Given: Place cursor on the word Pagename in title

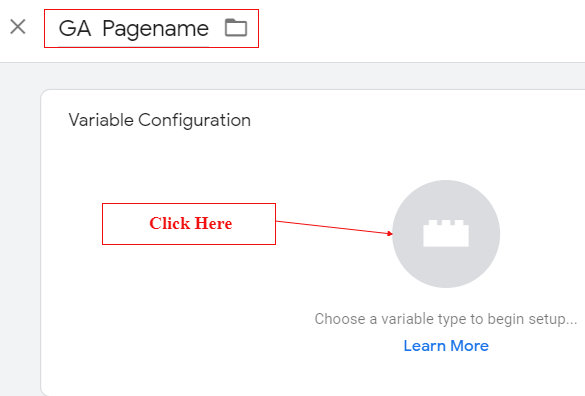Looking at the screenshot, I should (156, 29).
